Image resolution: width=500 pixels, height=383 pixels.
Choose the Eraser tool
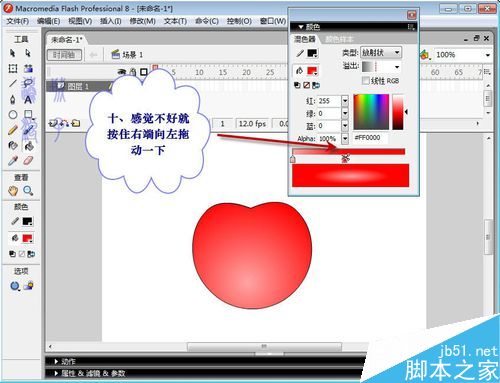coord(28,161)
